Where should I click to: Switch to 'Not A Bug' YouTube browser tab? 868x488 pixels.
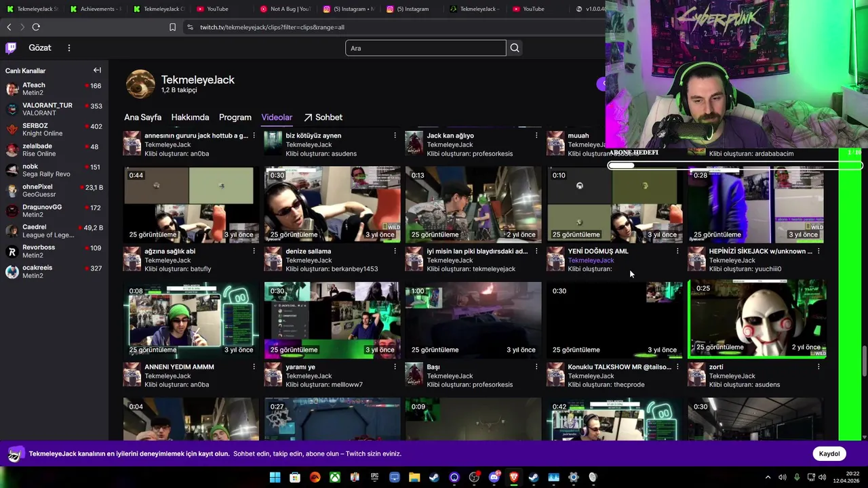285,9
